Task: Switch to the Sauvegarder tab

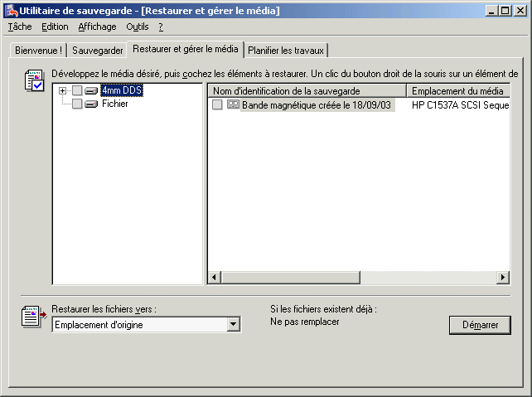Action: pyautogui.click(x=98, y=50)
